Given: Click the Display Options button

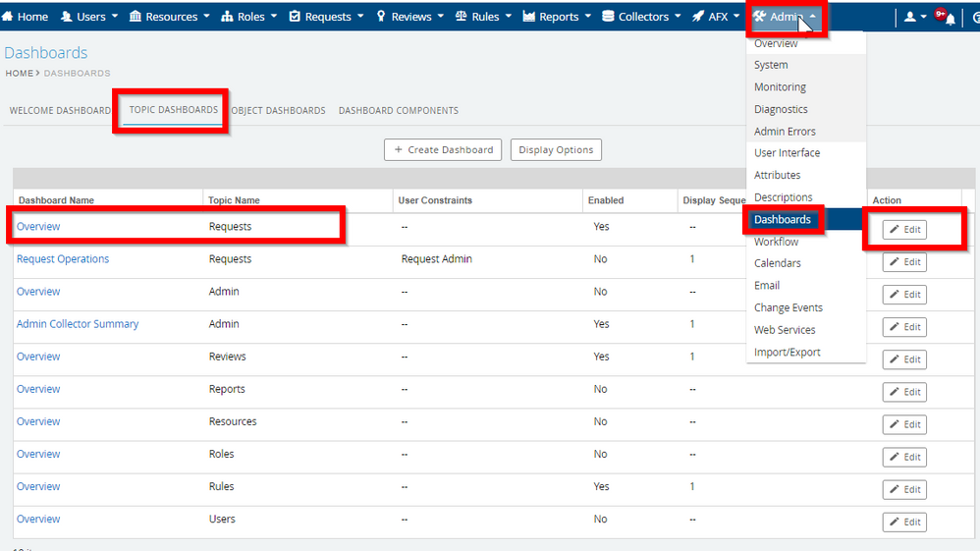Looking at the screenshot, I should [556, 150].
